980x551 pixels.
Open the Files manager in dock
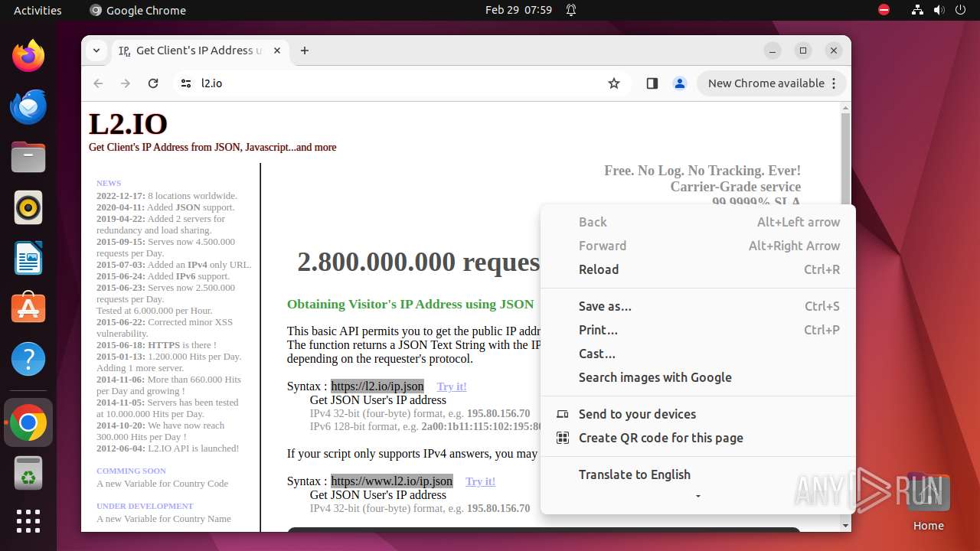click(28, 157)
